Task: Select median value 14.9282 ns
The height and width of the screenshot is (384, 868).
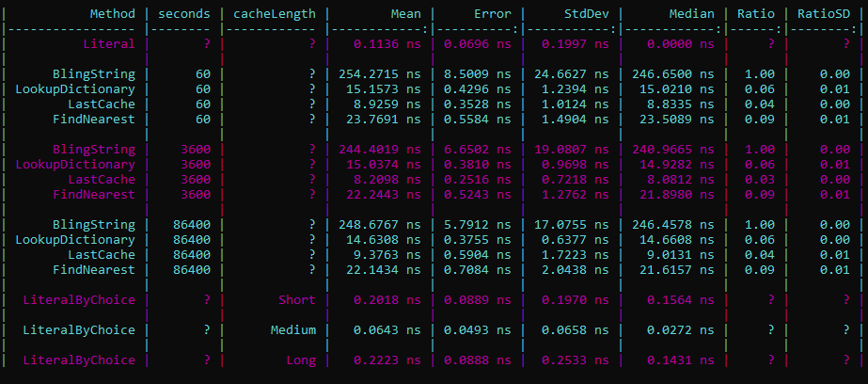Action: [x=676, y=164]
